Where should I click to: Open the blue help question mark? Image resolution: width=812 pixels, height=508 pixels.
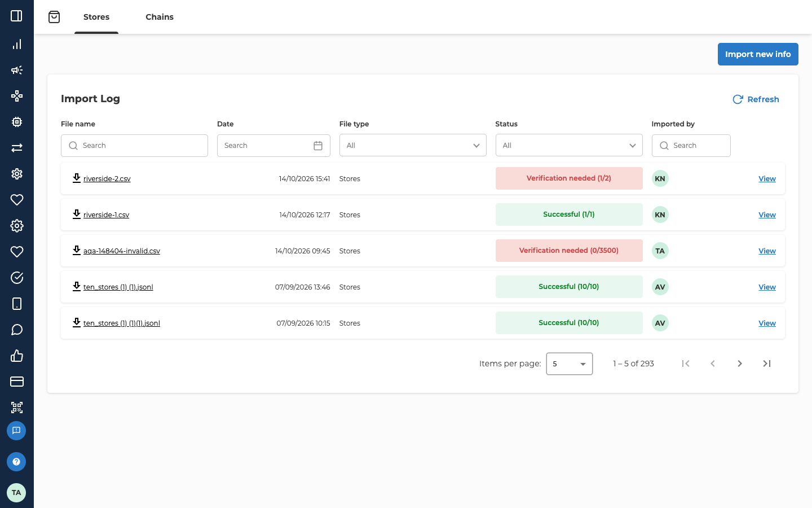click(16, 462)
